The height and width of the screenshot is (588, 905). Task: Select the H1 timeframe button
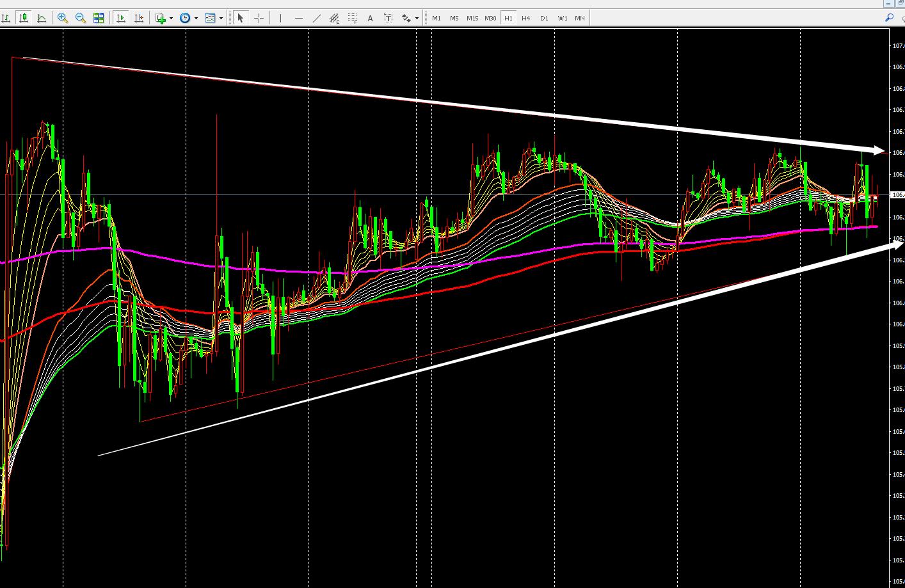[x=508, y=18]
